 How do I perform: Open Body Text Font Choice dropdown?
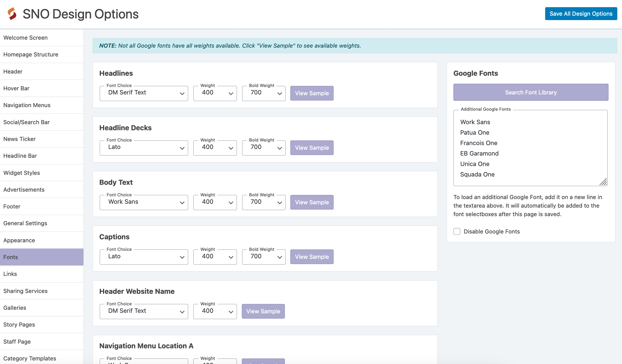point(144,202)
